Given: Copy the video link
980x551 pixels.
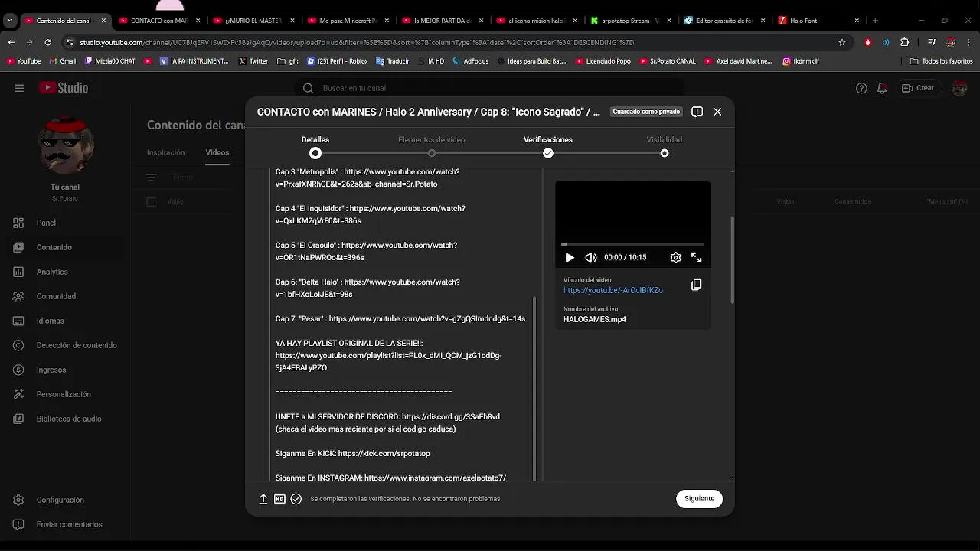Looking at the screenshot, I should pos(696,285).
